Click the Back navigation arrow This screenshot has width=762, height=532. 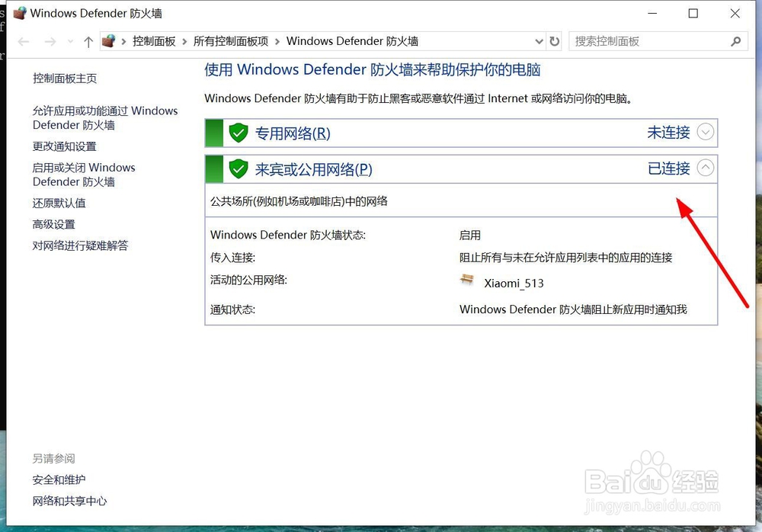pos(24,42)
